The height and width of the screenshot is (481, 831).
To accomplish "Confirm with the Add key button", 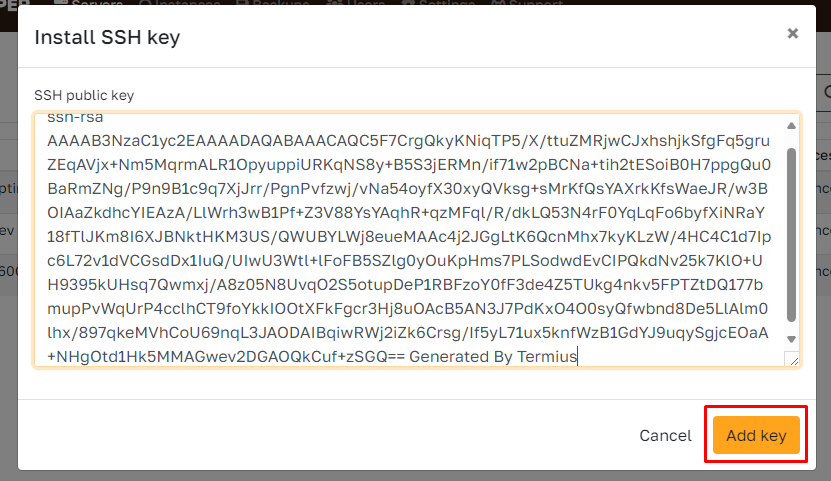I will click(x=756, y=436).
